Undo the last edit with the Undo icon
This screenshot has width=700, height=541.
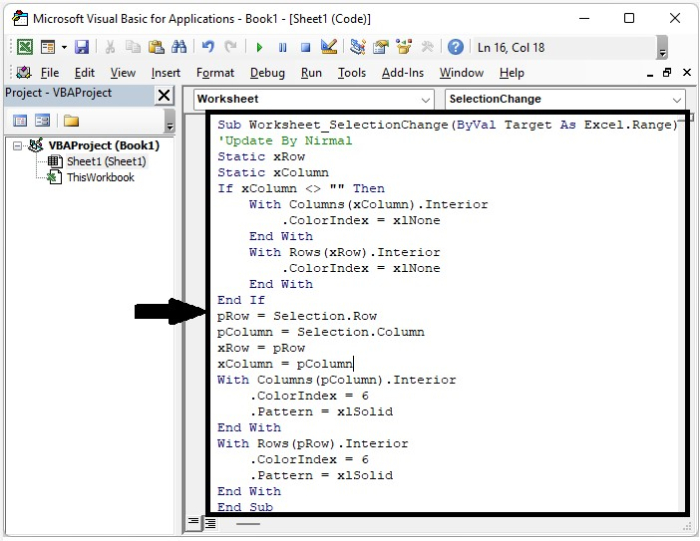click(208, 47)
